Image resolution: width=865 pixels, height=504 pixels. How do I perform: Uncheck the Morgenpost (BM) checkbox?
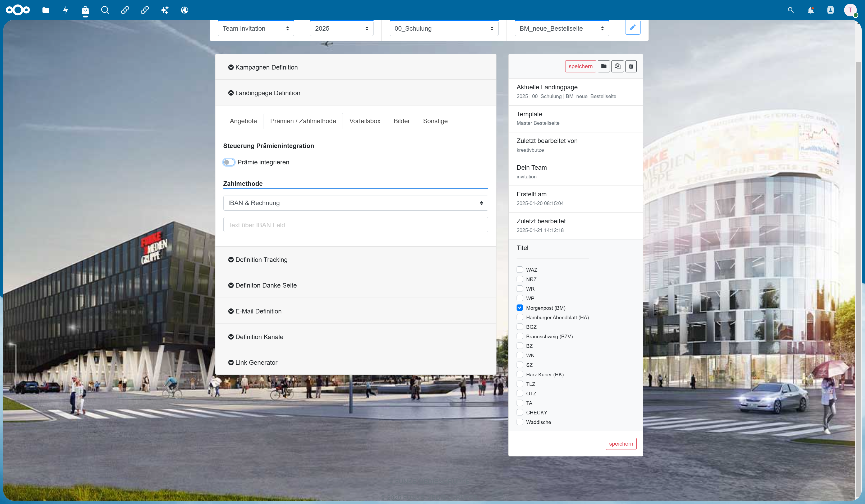pyautogui.click(x=520, y=308)
